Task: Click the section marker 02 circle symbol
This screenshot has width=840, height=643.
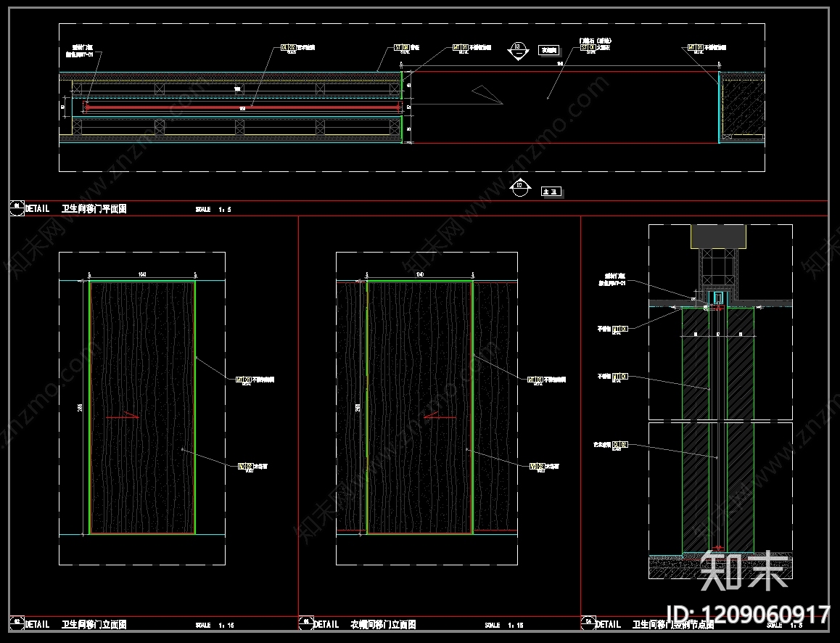Action: pyautogui.click(x=519, y=188)
